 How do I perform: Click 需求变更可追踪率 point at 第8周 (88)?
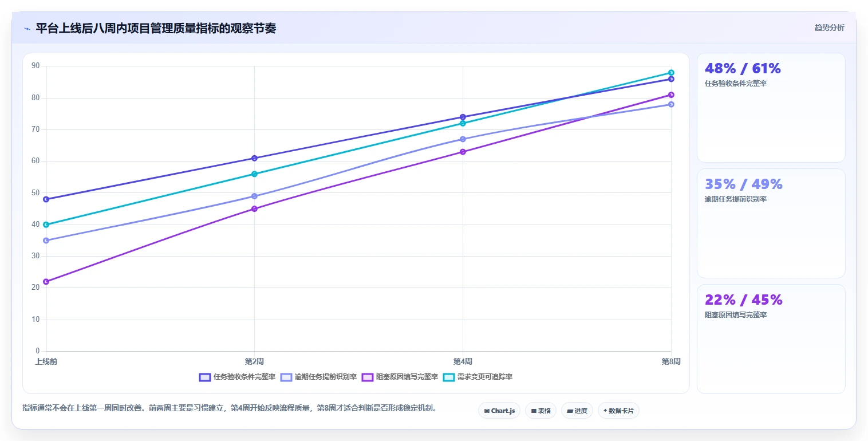pyautogui.click(x=671, y=73)
